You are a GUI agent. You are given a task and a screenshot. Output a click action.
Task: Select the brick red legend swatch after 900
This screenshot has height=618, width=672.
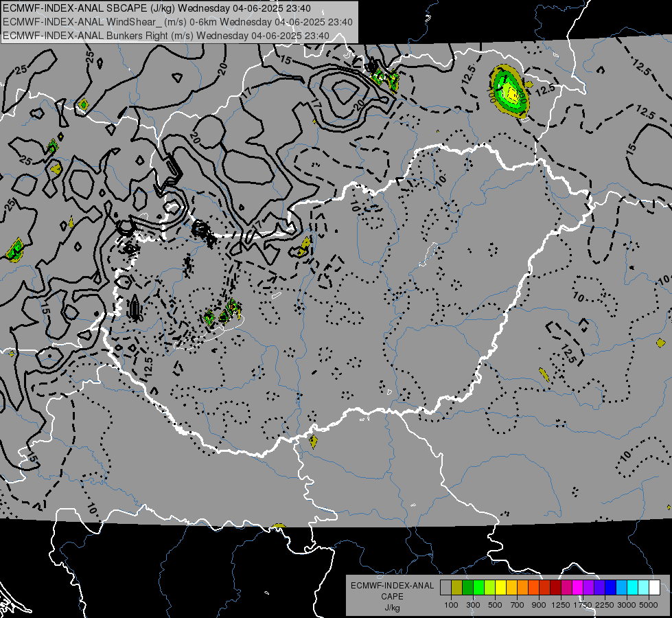click(x=545, y=588)
